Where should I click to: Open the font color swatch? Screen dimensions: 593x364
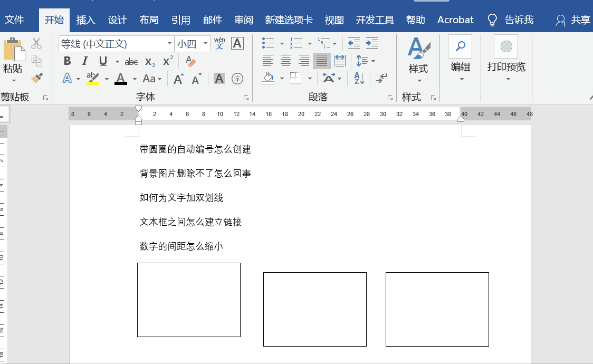[x=120, y=78]
